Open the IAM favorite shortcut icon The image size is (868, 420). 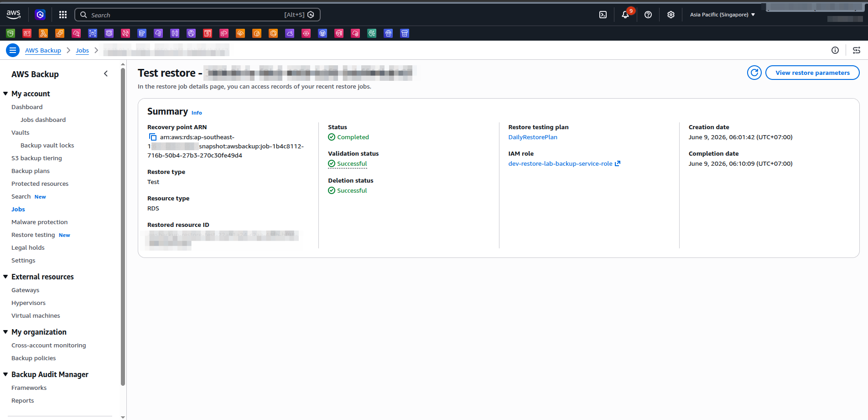pos(27,33)
